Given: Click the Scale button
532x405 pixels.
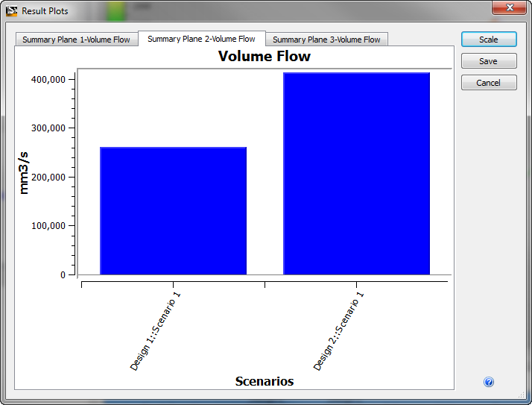Looking at the screenshot, I should [489, 40].
